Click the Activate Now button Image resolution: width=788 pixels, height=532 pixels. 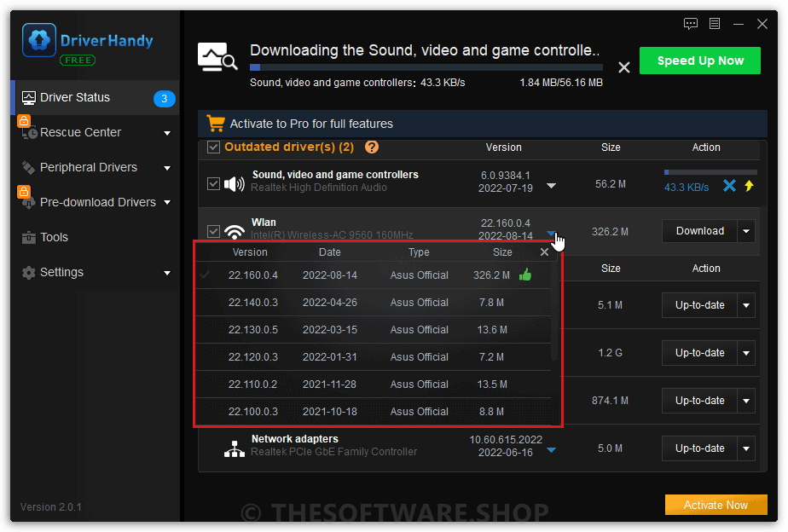coord(716,505)
